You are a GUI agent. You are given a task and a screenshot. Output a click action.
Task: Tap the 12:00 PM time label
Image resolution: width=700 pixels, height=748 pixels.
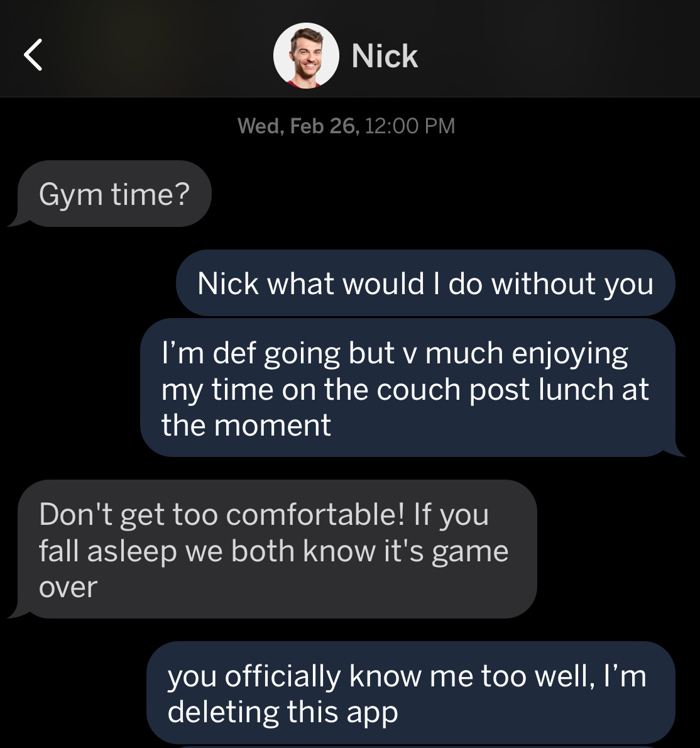[x=410, y=126]
